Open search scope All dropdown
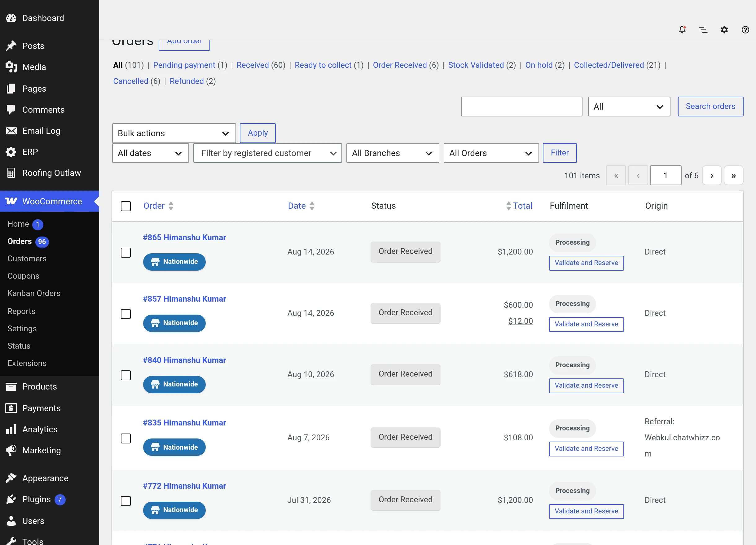The width and height of the screenshot is (756, 545). (x=629, y=107)
